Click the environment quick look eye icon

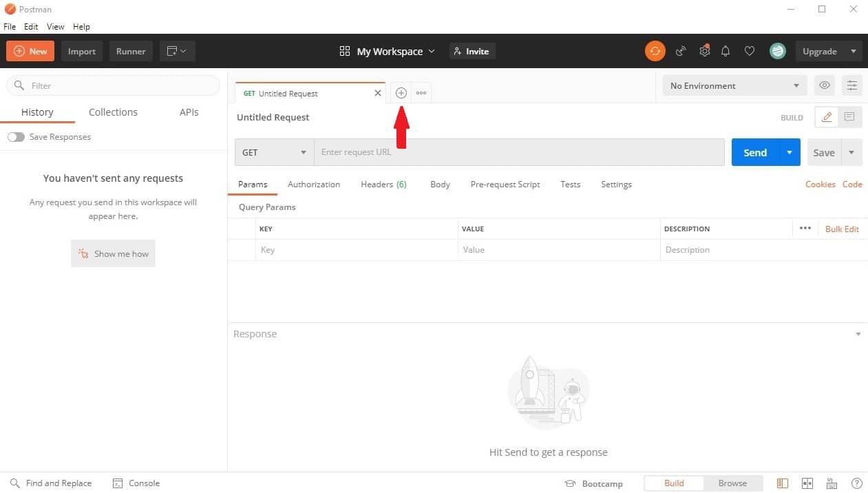tap(824, 85)
